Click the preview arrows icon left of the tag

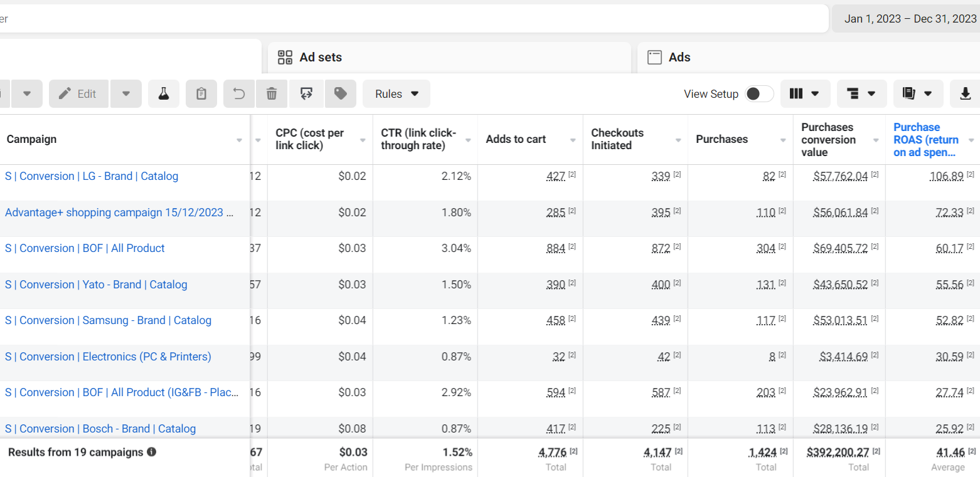(306, 94)
